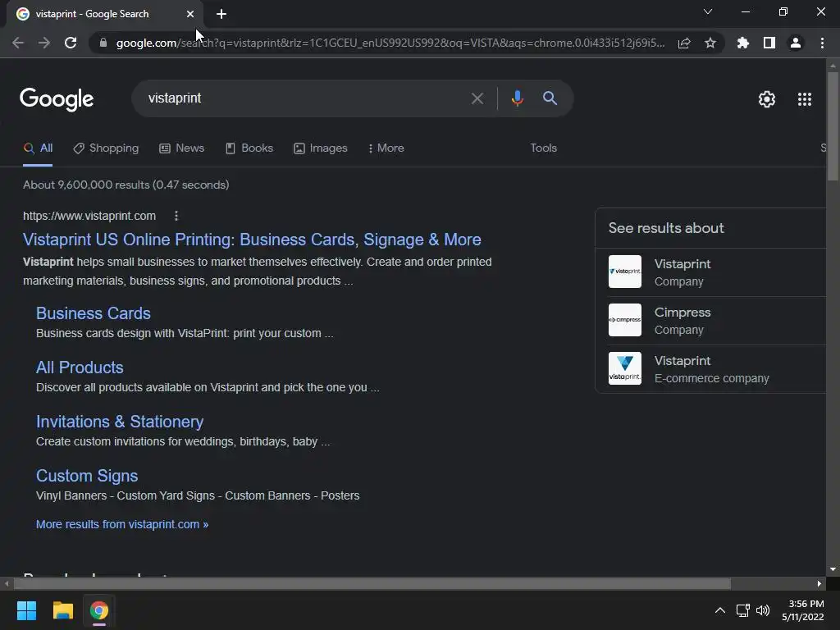Open the Chrome three-dot menu
The height and width of the screenshot is (630, 840).
point(822,43)
